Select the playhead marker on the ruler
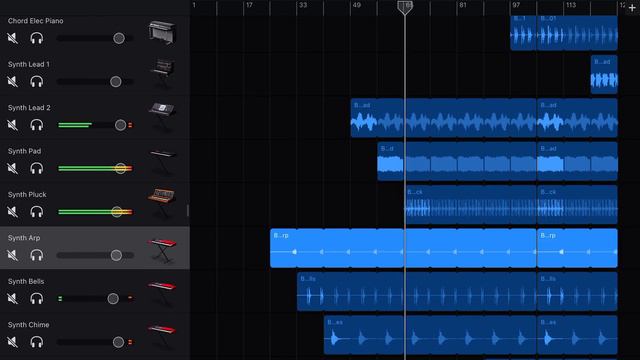Screen dimensions: 640x360 point(405,7)
